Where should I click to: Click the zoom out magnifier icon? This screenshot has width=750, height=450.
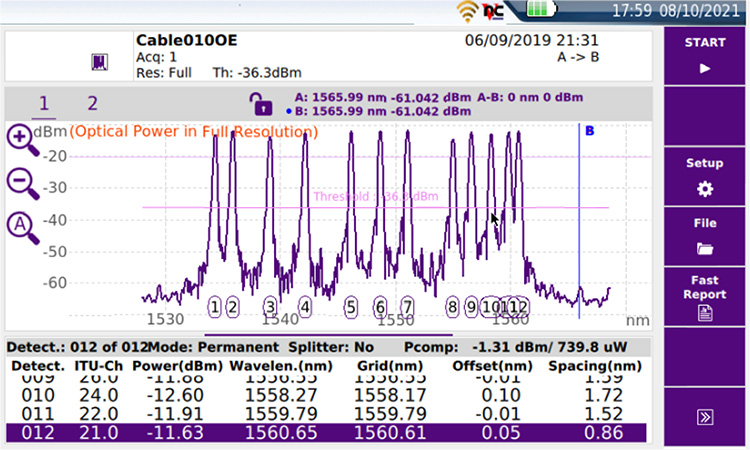(22, 183)
